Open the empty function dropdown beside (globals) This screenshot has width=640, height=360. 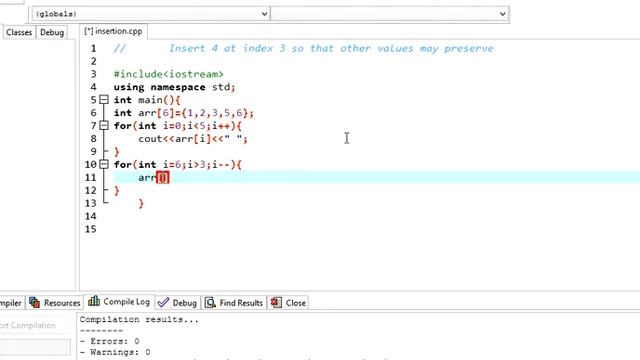tap(389, 14)
